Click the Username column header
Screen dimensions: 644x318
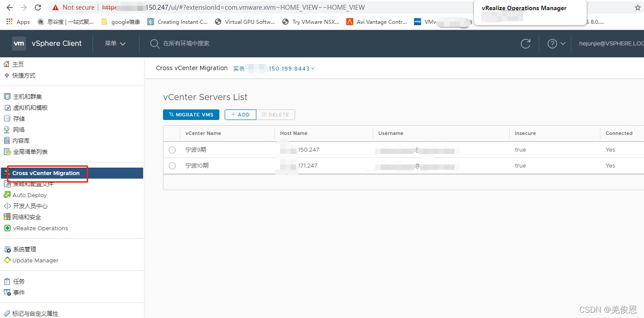[x=391, y=133]
